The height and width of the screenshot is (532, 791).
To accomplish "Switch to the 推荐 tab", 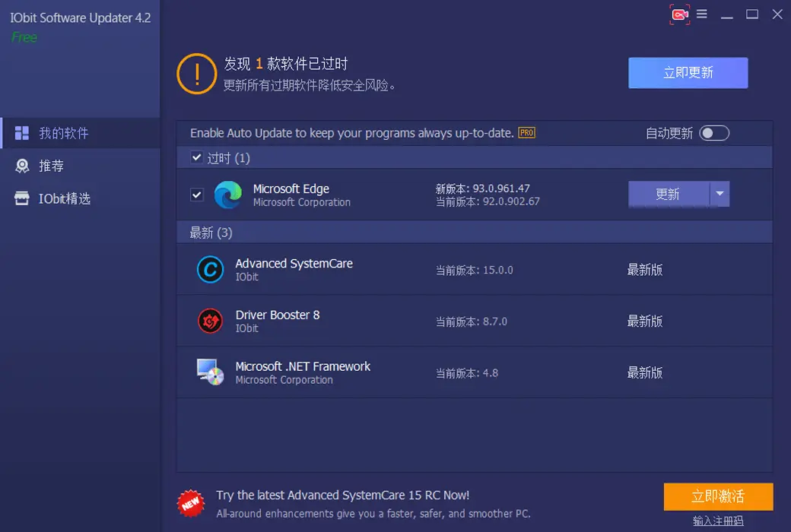I will pos(81,166).
